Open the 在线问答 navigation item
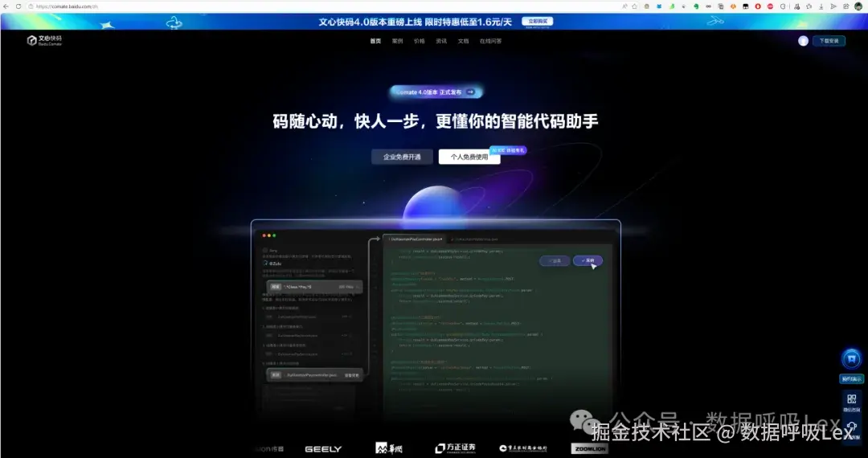The height and width of the screenshot is (458, 868). point(490,41)
